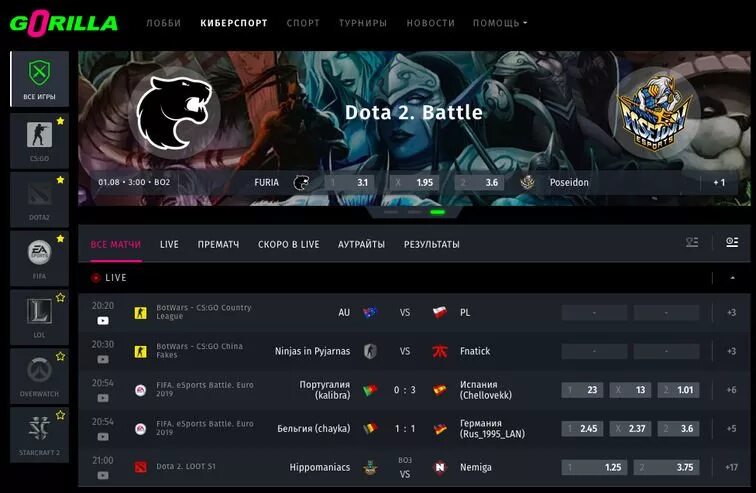
Task: Open the Турниры menu item
Action: tap(363, 23)
